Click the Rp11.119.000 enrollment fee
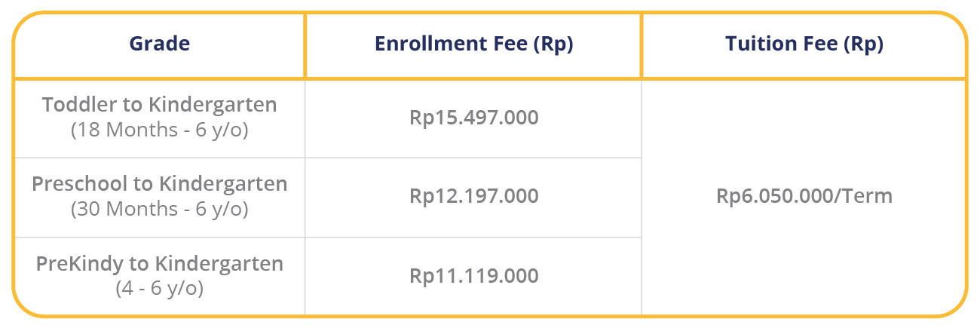Viewport: 980px width, 328px height. [x=473, y=276]
